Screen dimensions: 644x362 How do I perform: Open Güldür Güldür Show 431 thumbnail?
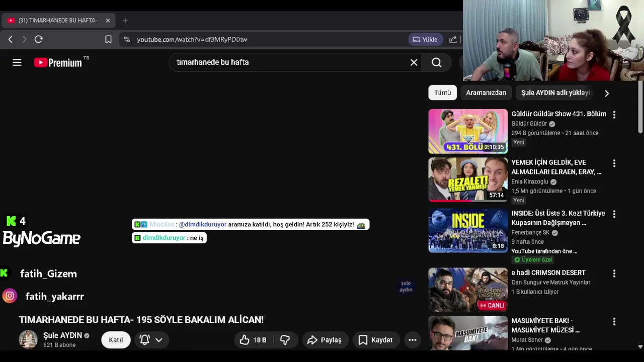(468, 131)
